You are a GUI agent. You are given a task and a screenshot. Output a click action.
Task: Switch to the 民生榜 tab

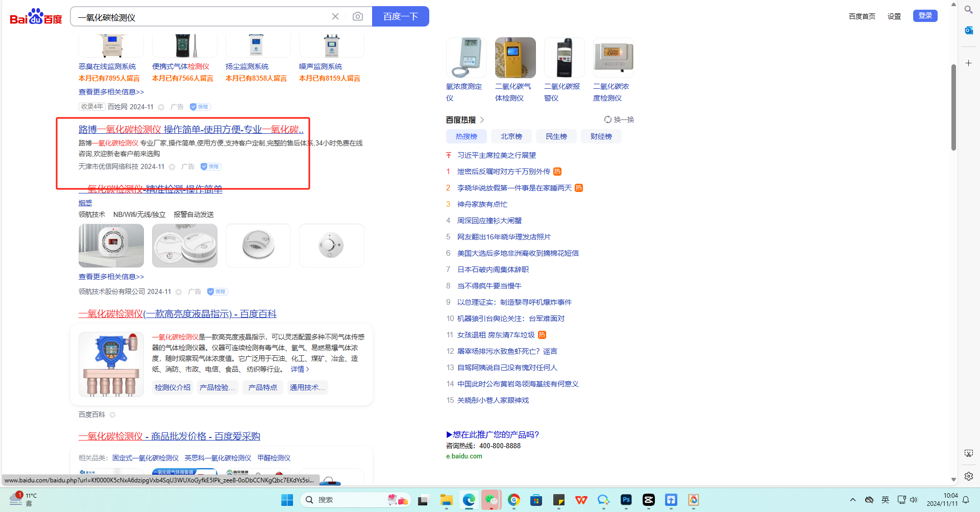click(556, 136)
